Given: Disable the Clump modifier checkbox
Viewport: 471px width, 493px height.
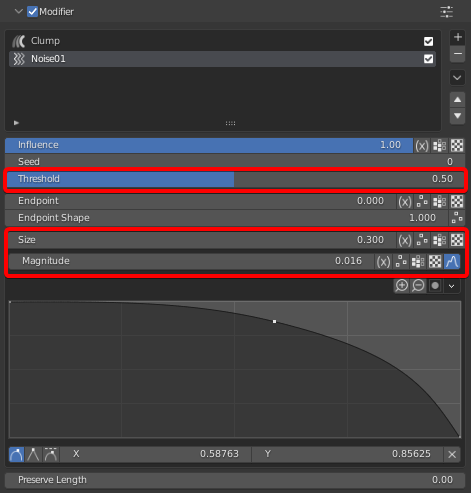Looking at the screenshot, I should [428, 41].
